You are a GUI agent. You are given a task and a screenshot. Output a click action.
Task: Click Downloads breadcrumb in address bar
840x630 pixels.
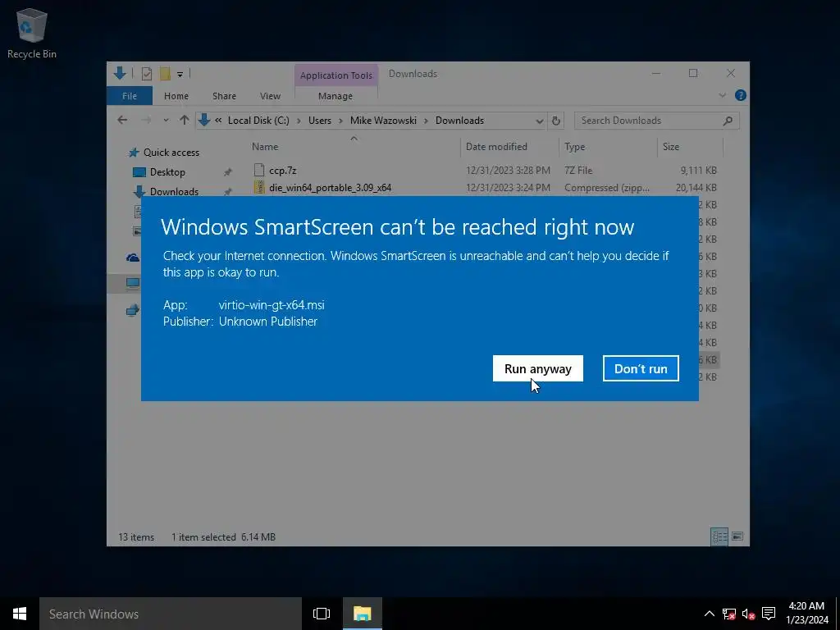tap(459, 120)
